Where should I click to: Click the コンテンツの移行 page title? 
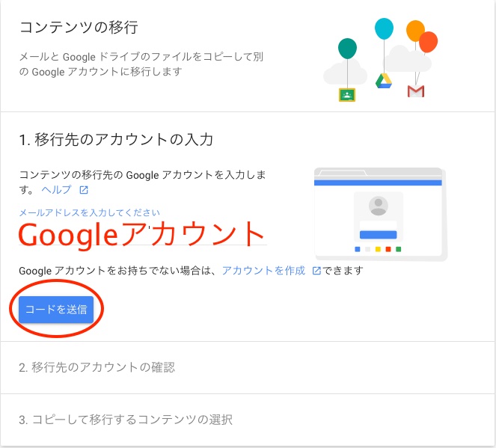tap(79, 27)
